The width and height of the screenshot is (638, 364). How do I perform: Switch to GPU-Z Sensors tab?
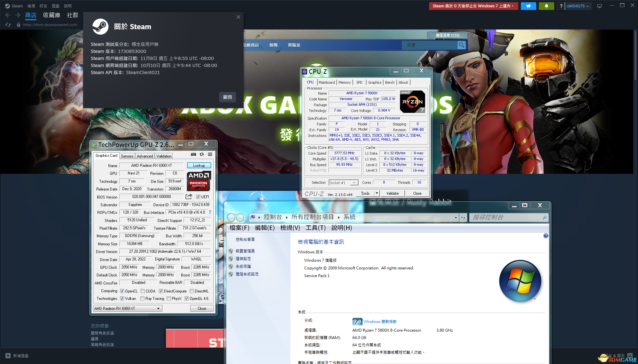click(127, 156)
